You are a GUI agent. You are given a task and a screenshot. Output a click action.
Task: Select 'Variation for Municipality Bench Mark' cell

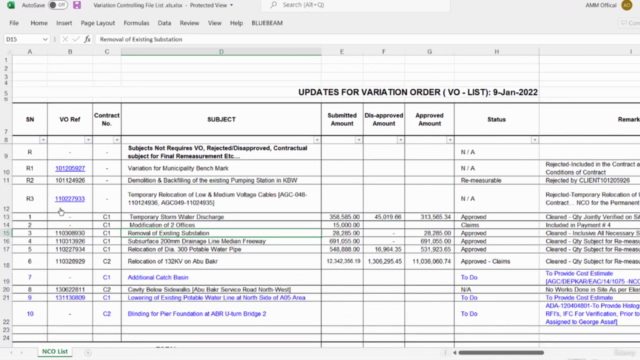point(221,168)
